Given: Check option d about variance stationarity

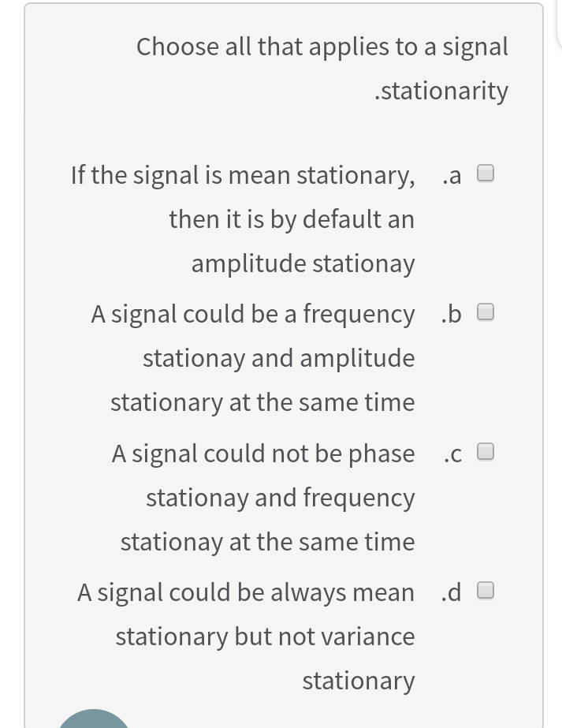Looking at the screenshot, I should tap(486, 589).
